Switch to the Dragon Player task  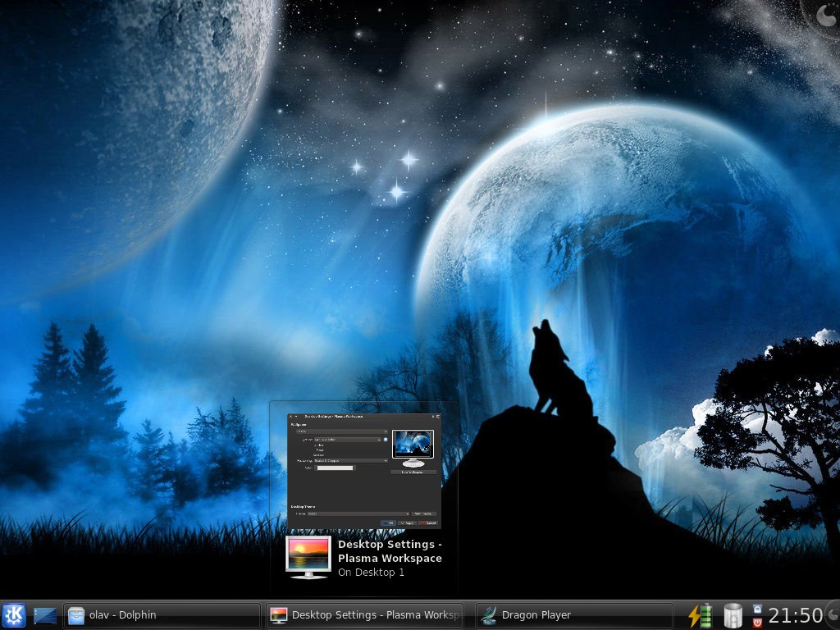[x=573, y=615]
